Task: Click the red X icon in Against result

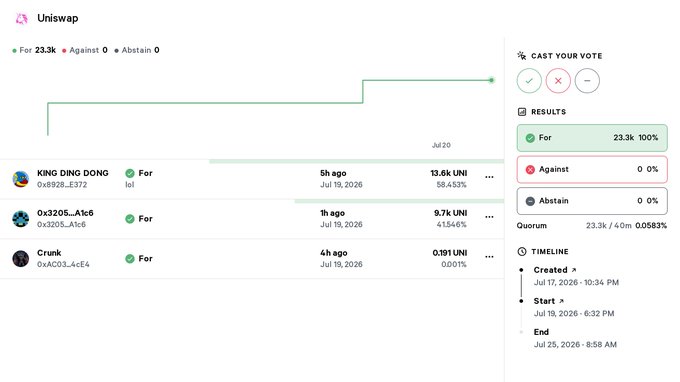Action: coord(530,170)
